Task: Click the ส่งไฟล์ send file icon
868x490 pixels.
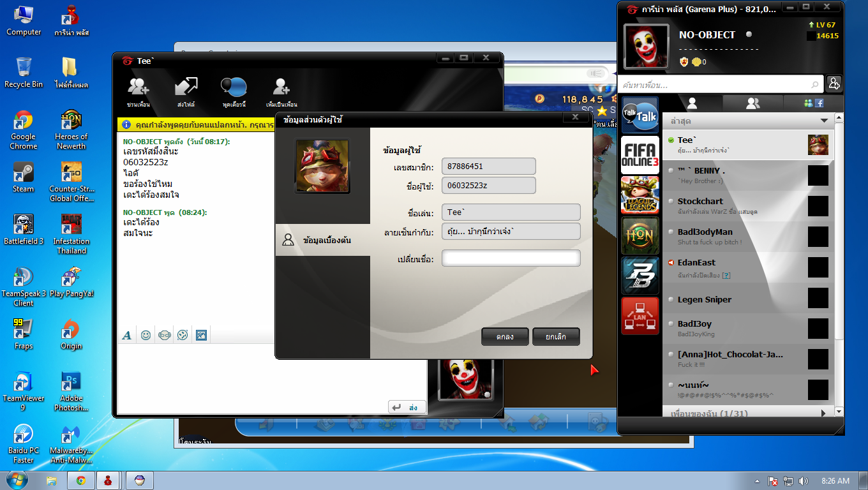Action: point(186,92)
